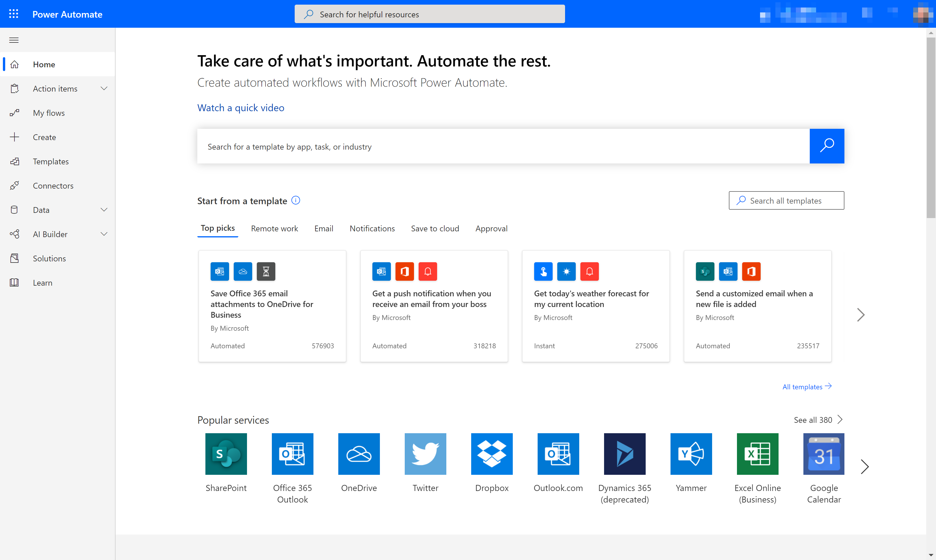Click the SharePoint popular service icon
This screenshot has width=936, height=560.
(x=226, y=454)
